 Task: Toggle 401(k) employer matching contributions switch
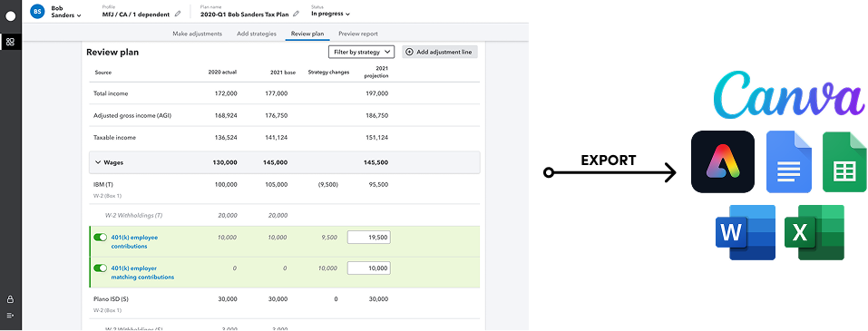click(100, 268)
